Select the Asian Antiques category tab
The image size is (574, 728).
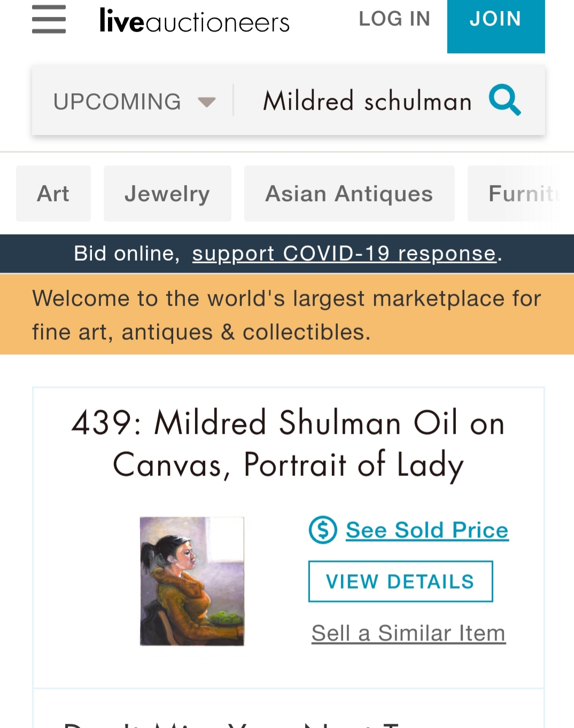349,193
